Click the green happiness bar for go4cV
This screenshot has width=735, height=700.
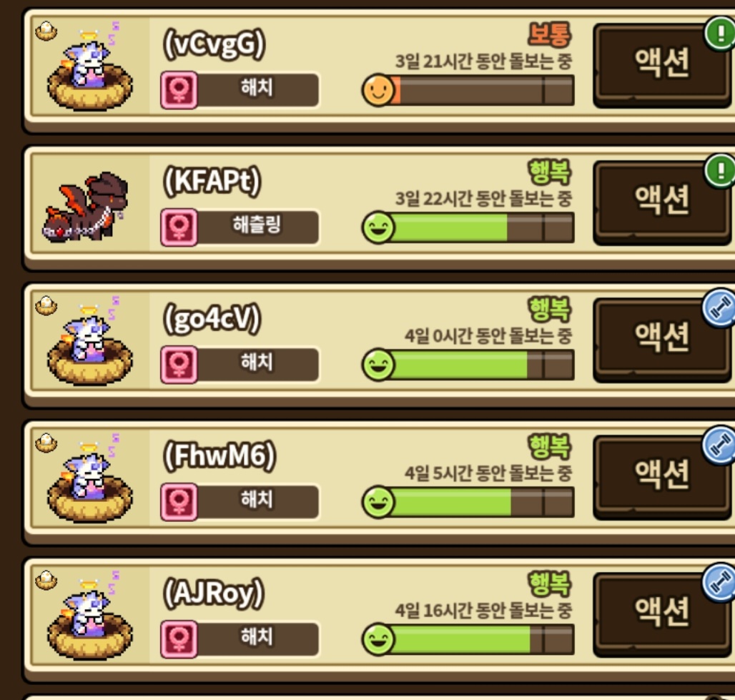pyautogui.click(x=469, y=364)
